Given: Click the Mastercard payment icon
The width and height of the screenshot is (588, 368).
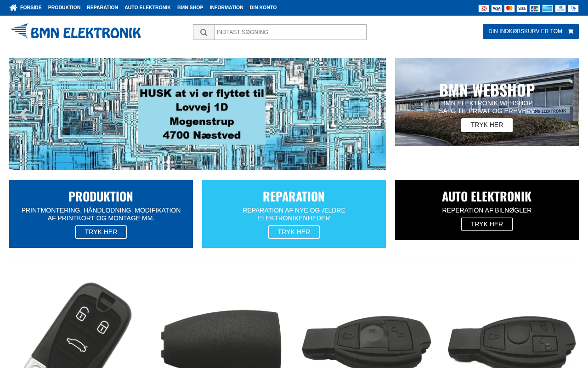Looking at the screenshot, I should (509, 8).
